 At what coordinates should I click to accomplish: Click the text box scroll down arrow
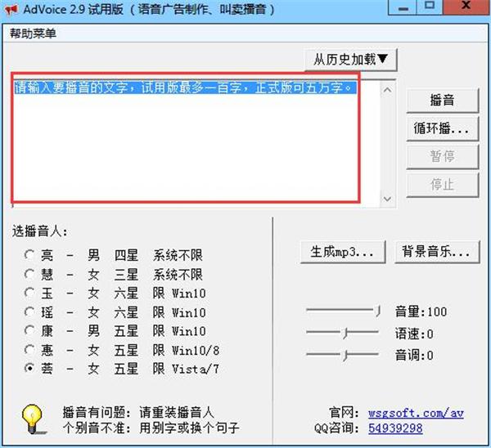pos(388,199)
